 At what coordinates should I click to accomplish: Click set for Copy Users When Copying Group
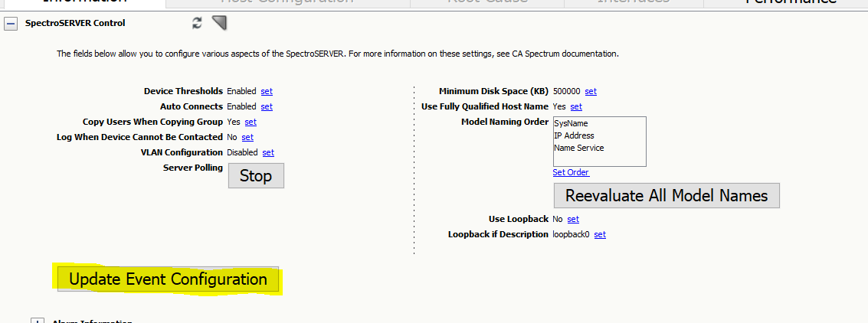point(251,122)
